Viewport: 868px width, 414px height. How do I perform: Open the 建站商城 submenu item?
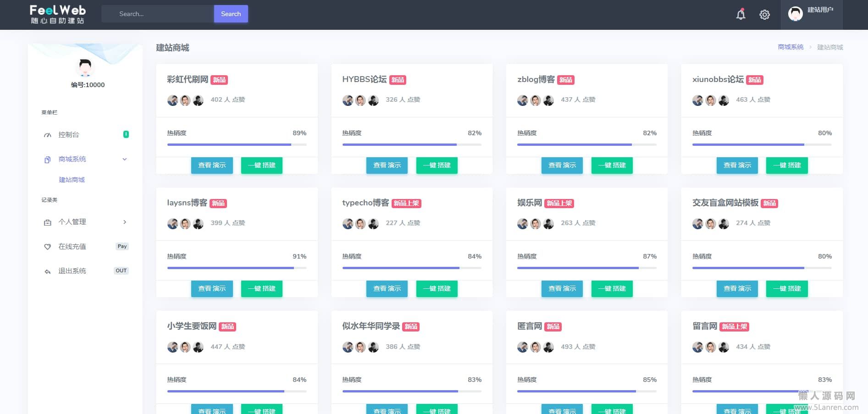tap(72, 180)
